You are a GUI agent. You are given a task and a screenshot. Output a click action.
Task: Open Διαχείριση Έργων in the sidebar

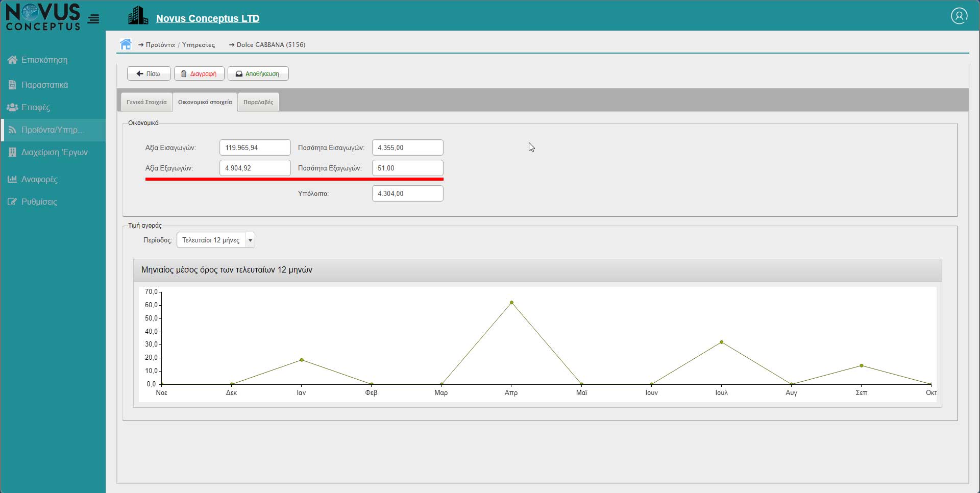pos(54,153)
